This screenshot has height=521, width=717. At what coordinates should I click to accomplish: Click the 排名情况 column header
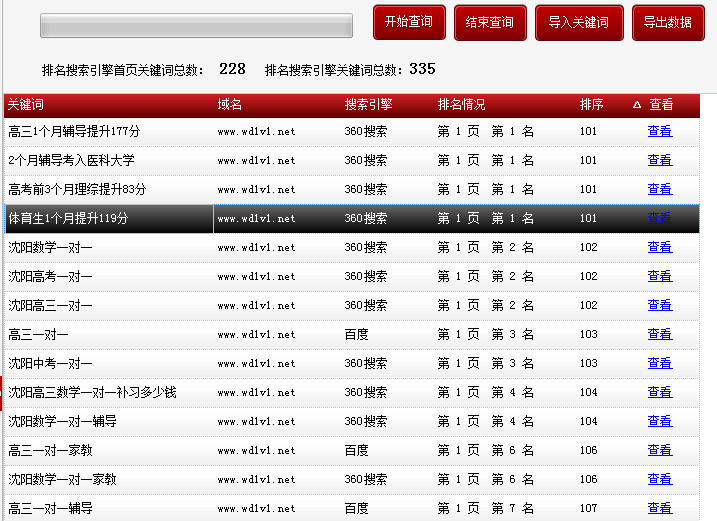point(461,105)
